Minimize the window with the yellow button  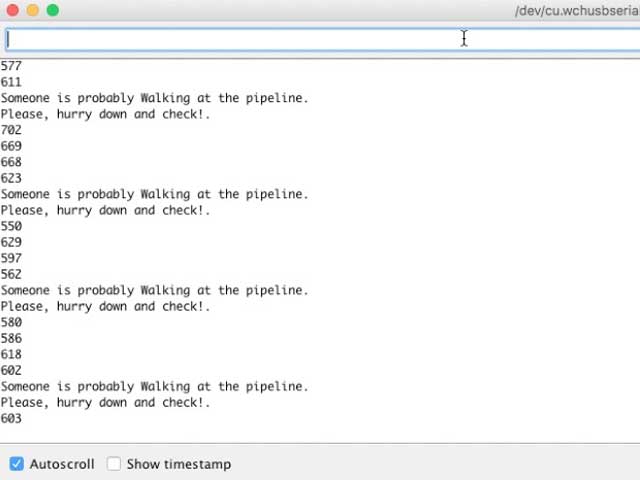(x=32, y=10)
